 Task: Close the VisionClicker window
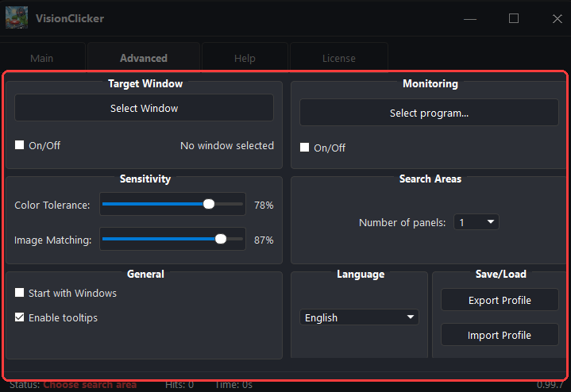557,18
